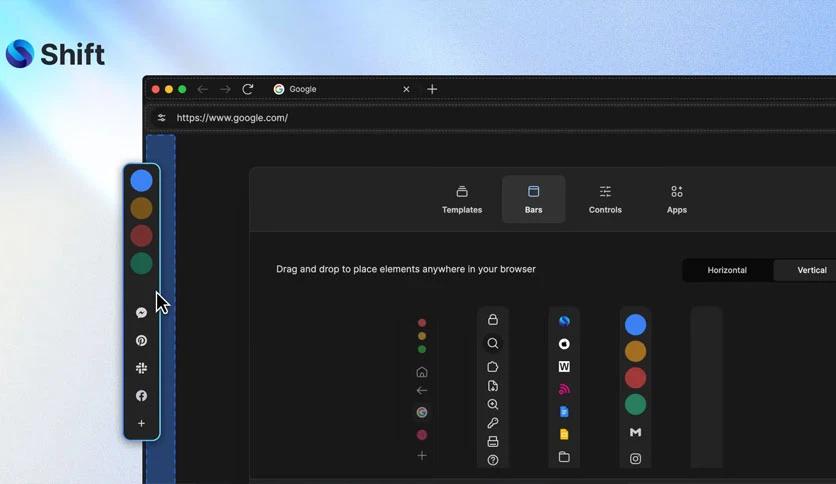836x484 pixels.
Task: Switch to the Controls tab
Action: pos(605,199)
